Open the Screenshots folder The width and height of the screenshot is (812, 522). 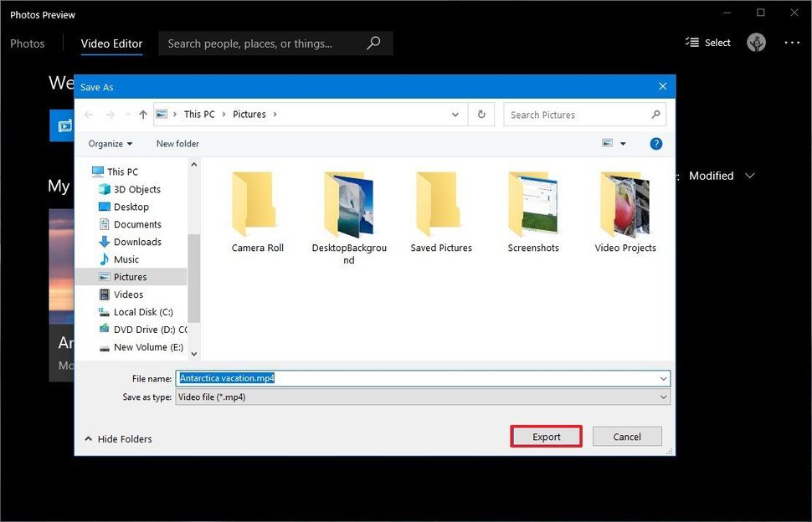pyautogui.click(x=533, y=207)
